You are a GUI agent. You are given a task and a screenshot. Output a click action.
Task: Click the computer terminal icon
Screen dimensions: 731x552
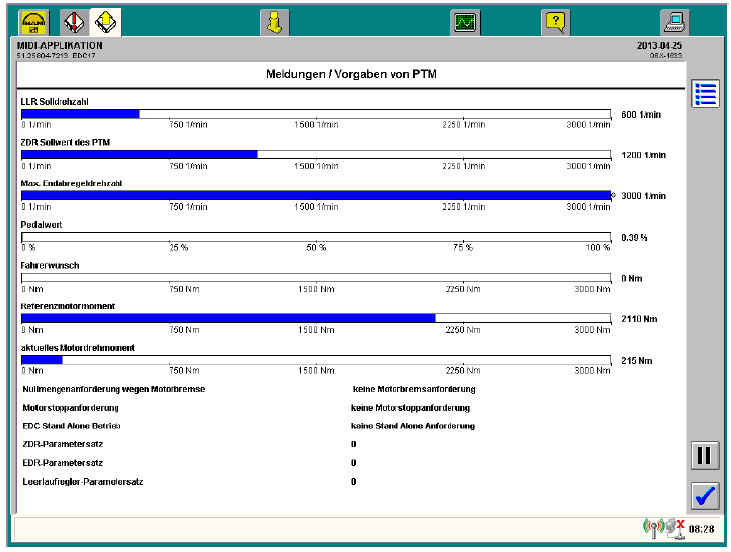coord(675,22)
